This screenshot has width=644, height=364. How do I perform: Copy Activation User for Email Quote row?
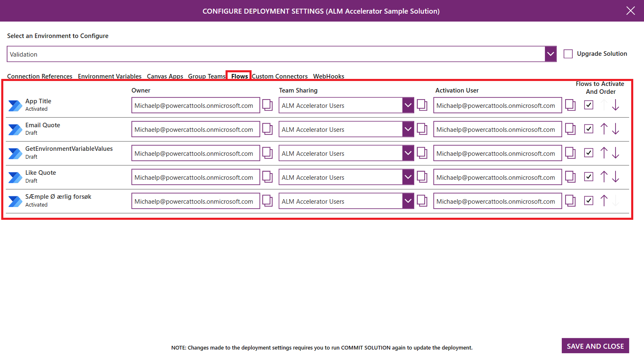point(570,129)
